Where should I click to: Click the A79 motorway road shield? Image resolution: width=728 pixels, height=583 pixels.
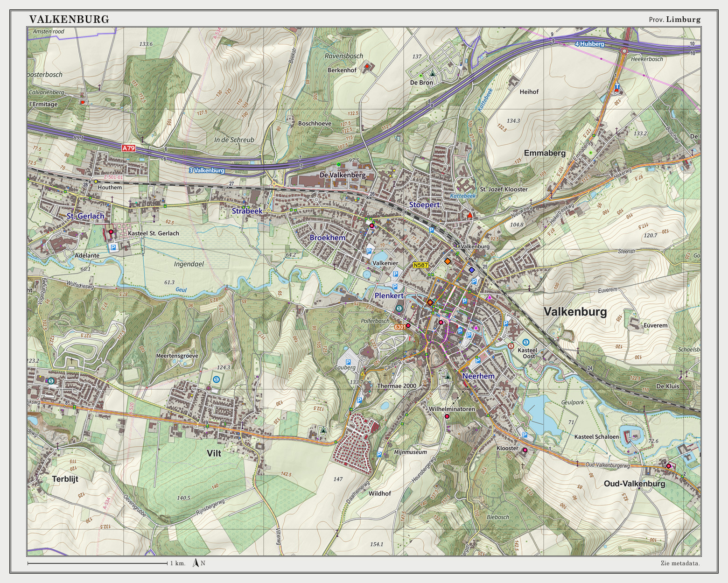tap(128, 148)
